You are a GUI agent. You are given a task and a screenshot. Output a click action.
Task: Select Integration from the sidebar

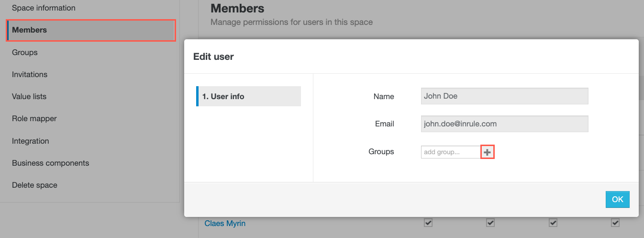coord(31,141)
